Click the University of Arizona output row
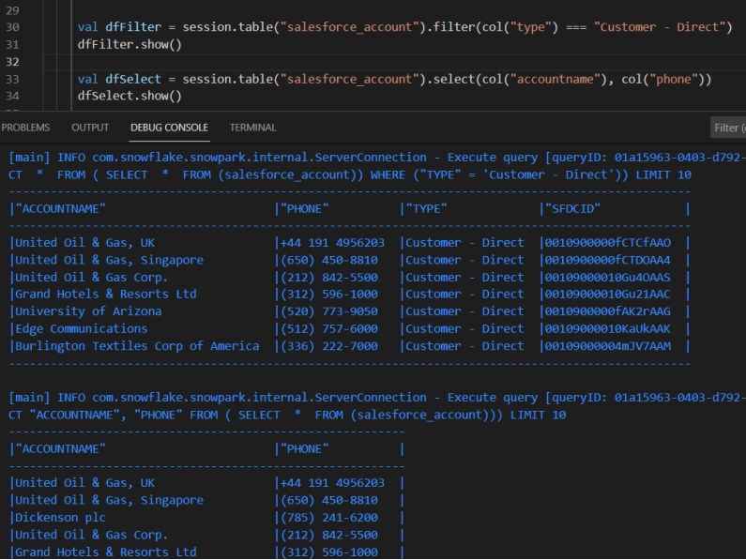This screenshot has width=746, height=560. click(81, 311)
